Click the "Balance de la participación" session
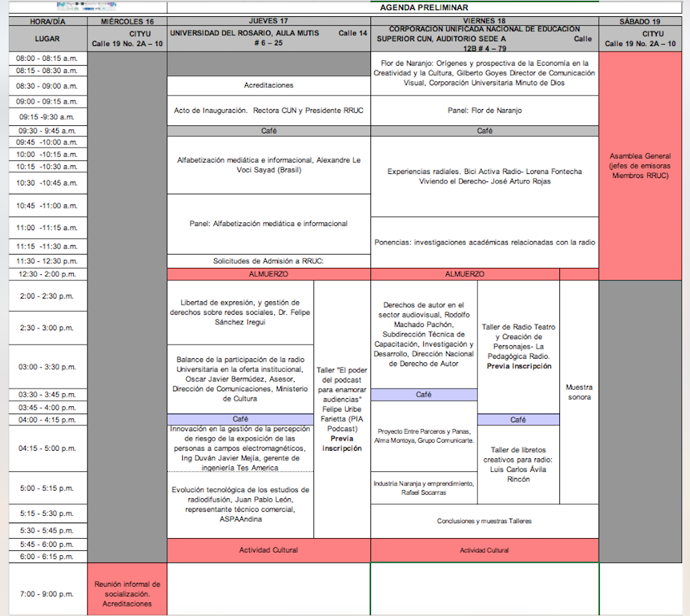Screen dimensions: 690x616 240,379
